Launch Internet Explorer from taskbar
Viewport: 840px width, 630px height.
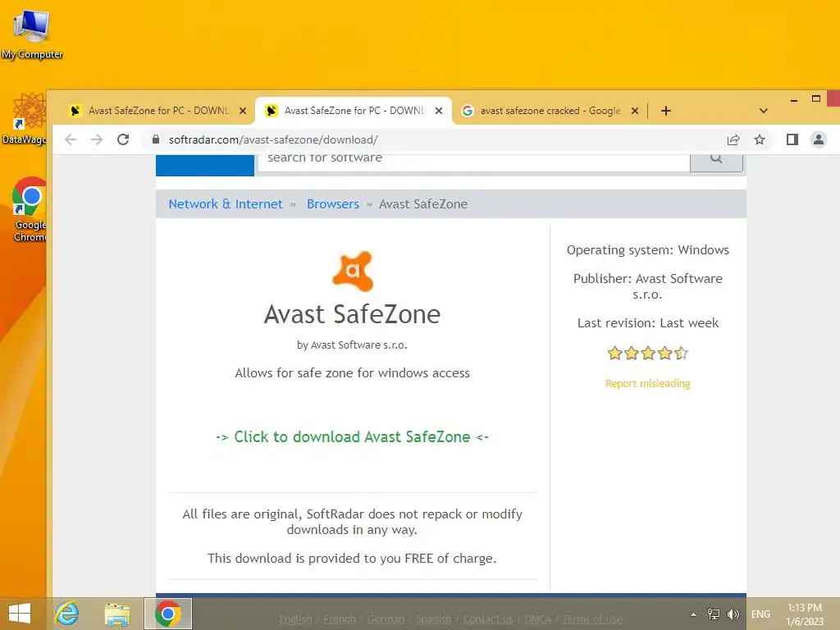(67, 614)
